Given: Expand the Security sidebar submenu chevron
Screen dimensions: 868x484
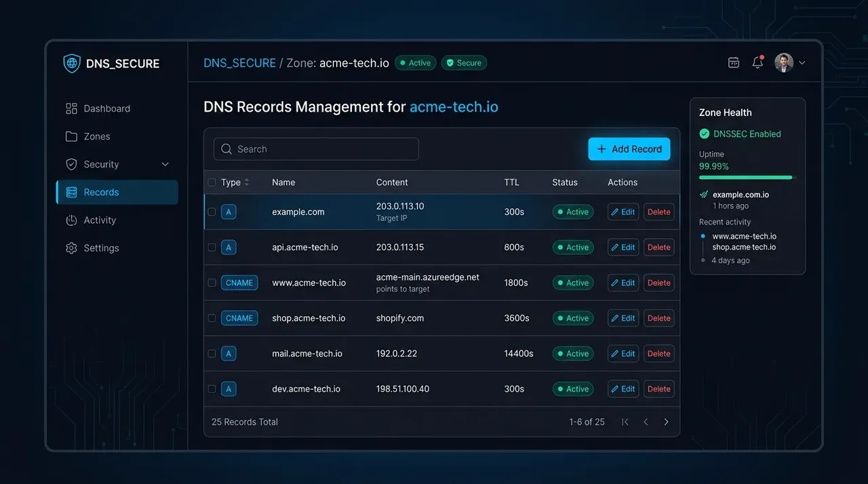Looking at the screenshot, I should 165,164.
